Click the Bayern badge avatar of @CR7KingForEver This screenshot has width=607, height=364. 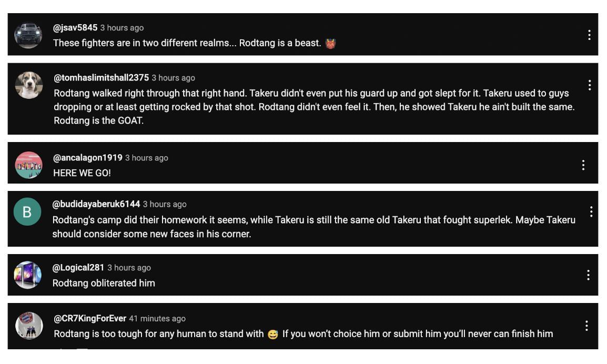[x=28, y=326]
